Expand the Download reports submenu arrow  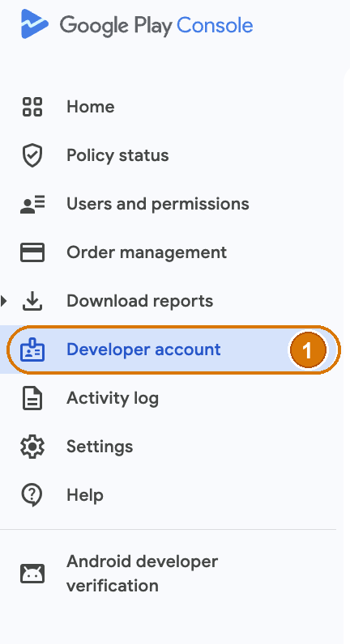point(4,301)
